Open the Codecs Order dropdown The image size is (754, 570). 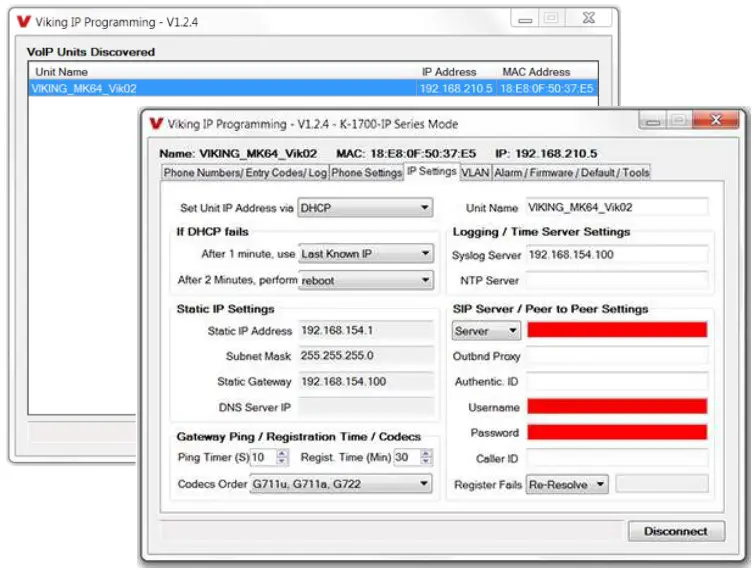point(340,483)
